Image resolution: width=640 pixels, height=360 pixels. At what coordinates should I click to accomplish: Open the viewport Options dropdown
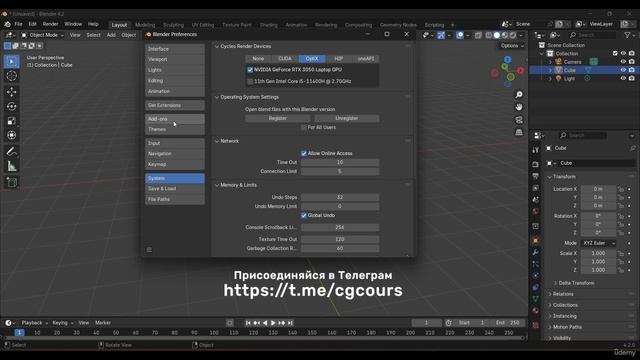pyautogui.click(x=512, y=46)
